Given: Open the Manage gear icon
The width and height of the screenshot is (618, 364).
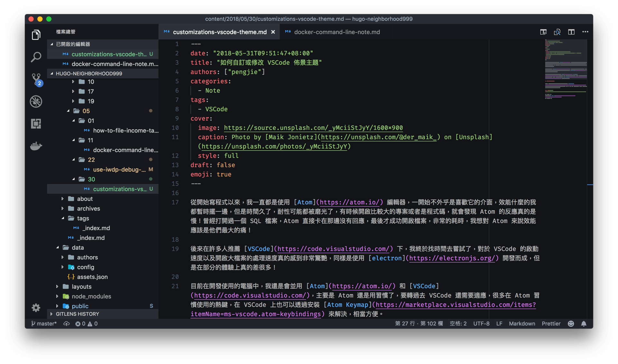Looking at the screenshot, I should point(36,308).
